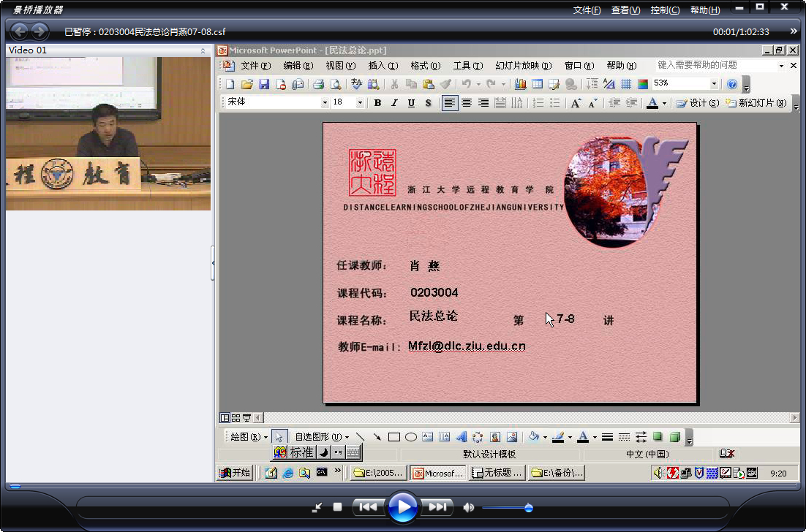806x532 pixels.
Task: Open the player's 文件(F) menu
Action: click(587, 10)
